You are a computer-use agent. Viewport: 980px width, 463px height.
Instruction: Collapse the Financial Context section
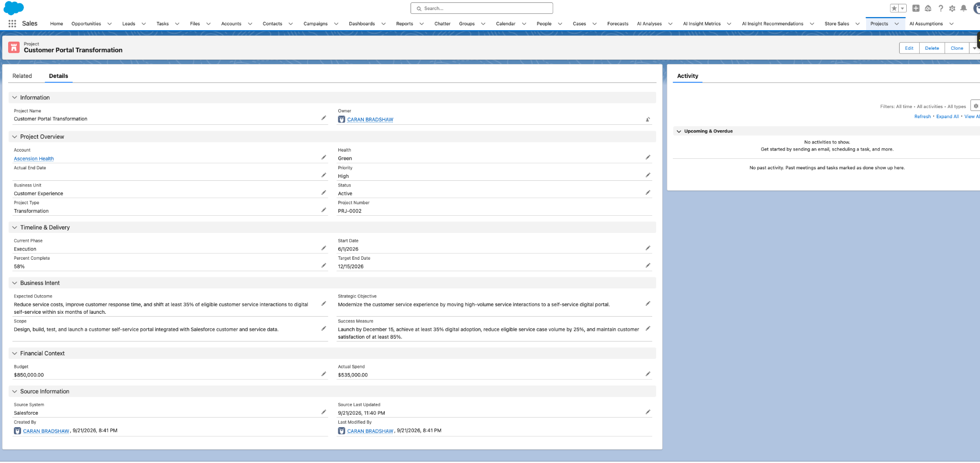click(x=14, y=353)
